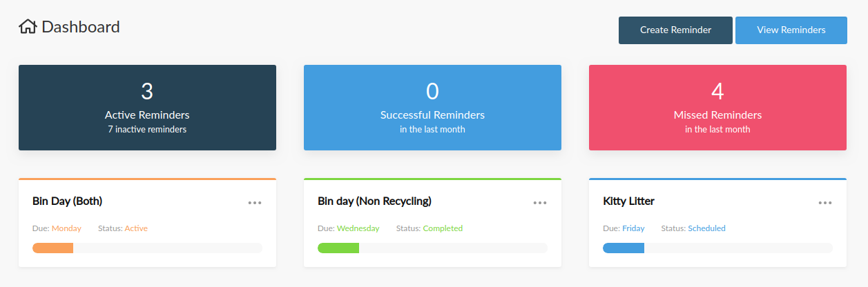Click the Completed status label
This screenshot has height=287, width=868.
pyautogui.click(x=443, y=228)
